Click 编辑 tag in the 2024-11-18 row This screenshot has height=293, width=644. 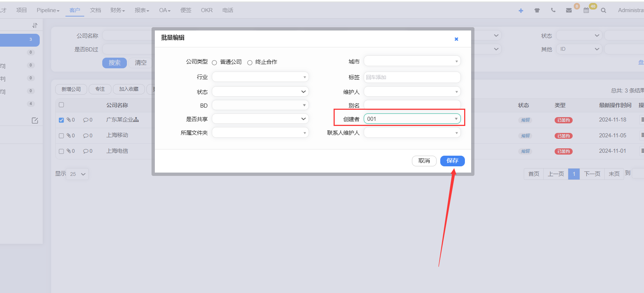coord(525,120)
